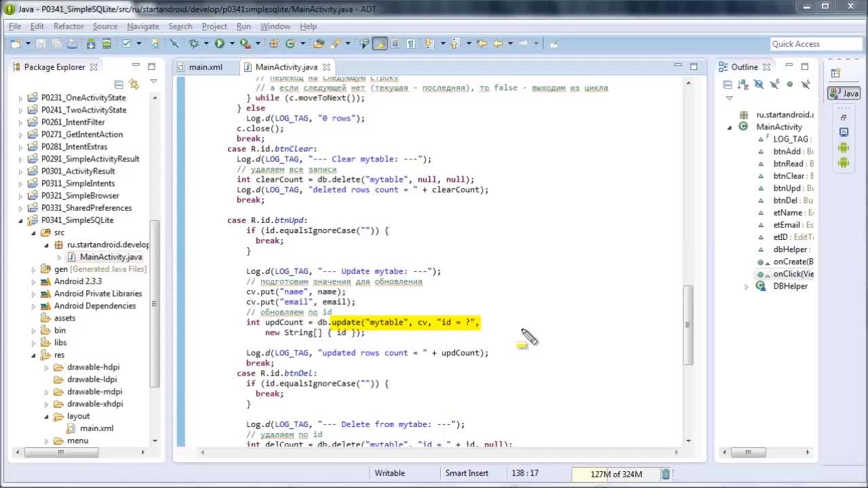Expand the DBHelper class in Outline

[747, 287]
